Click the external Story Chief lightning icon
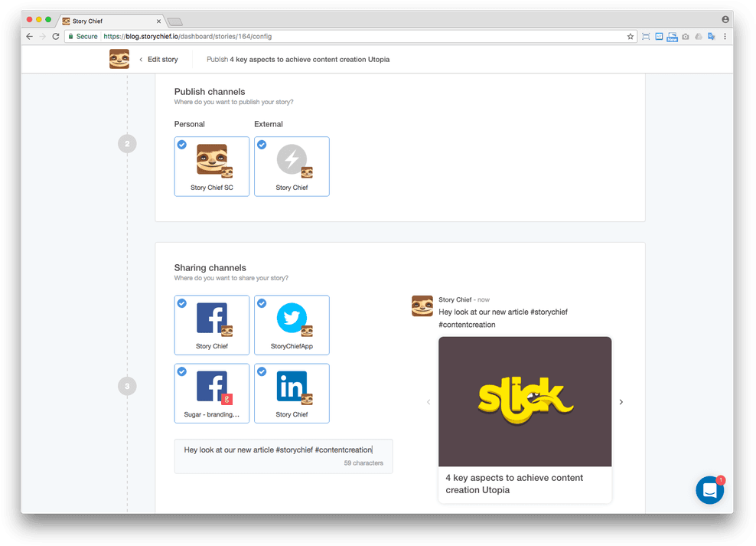This screenshot has height=546, width=756. (x=292, y=159)
